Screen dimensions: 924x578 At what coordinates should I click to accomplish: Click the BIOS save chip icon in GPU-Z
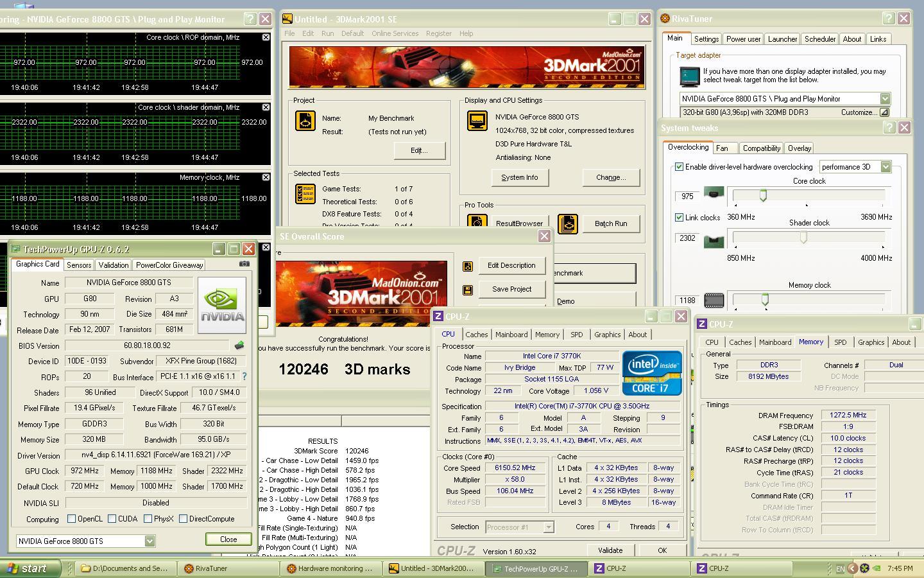coord(239,346)
